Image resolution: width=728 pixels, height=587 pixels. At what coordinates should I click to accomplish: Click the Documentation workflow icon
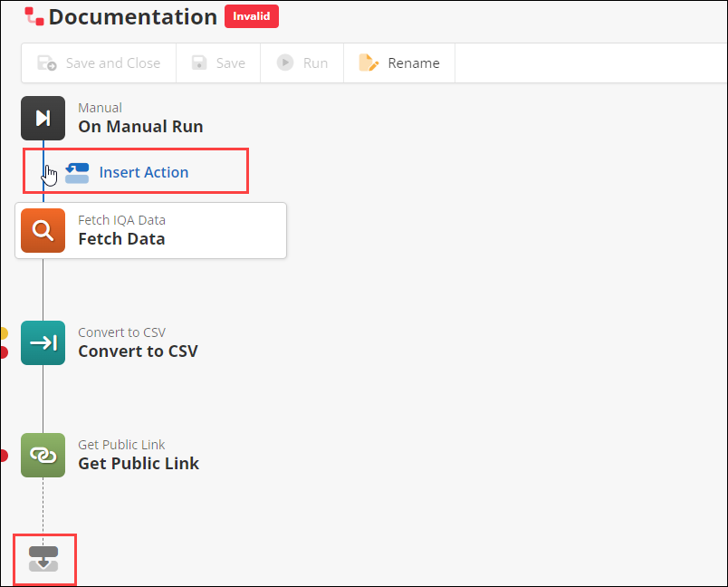pos(34,16)
